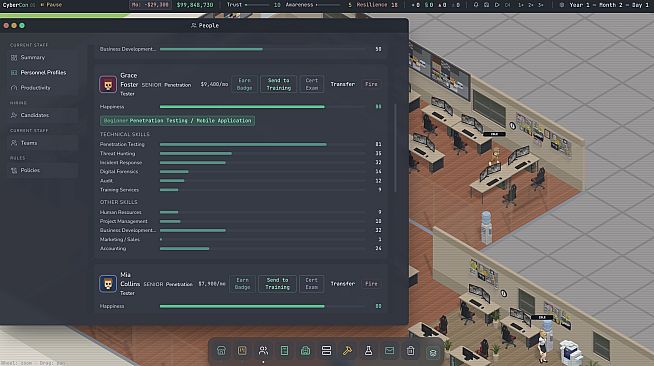Click the monthly balance Mo: -$29,300

click(150, 5)
